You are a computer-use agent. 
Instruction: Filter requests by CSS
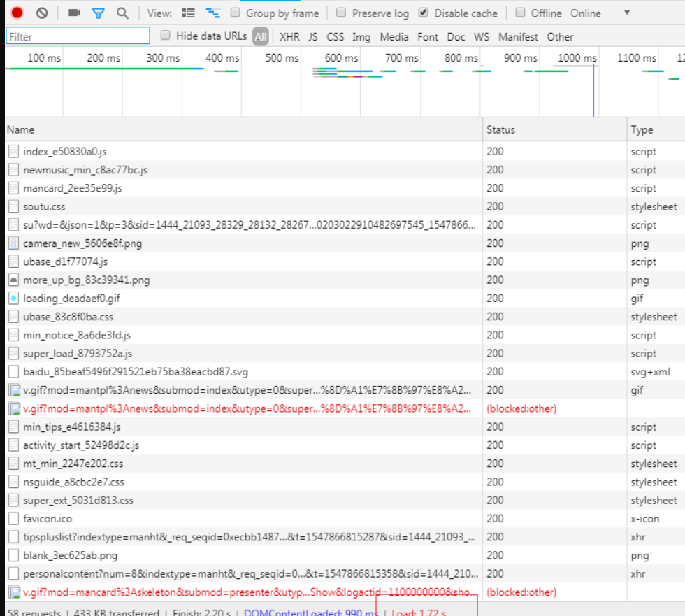point(335,37)
